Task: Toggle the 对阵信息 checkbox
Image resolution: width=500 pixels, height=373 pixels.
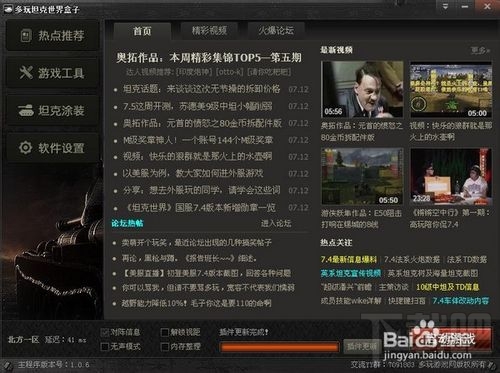Action: point(105,332)
